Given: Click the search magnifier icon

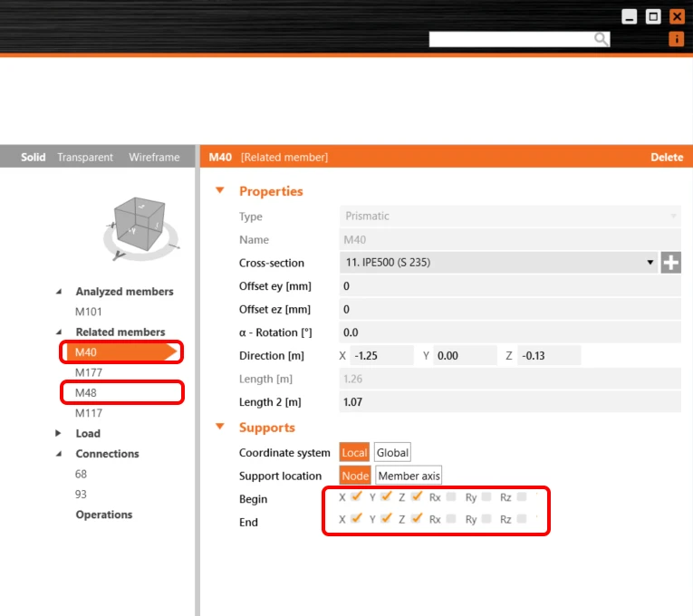Looking at the screenshot, I should pos(601,39).
